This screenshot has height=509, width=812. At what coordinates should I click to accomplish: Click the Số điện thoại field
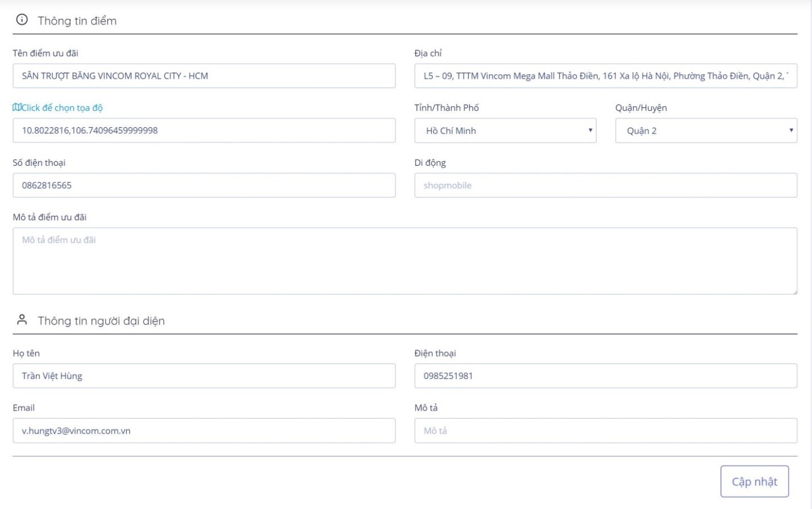[203, 185]
